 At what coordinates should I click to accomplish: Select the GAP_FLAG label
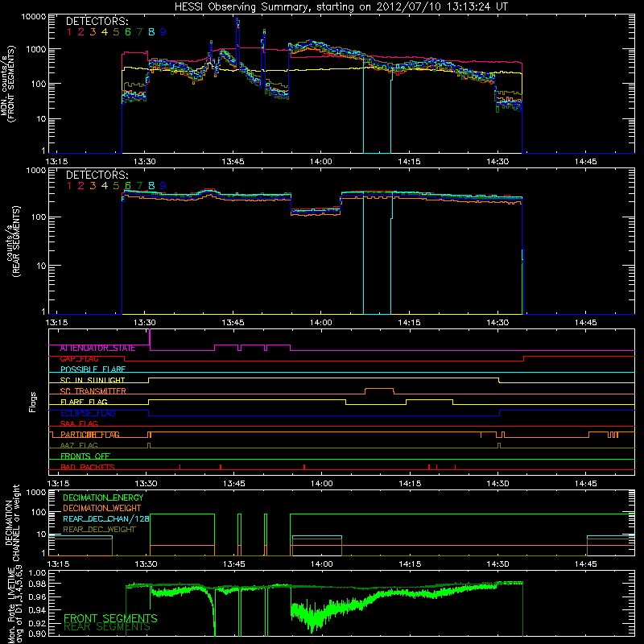point(79,359)
